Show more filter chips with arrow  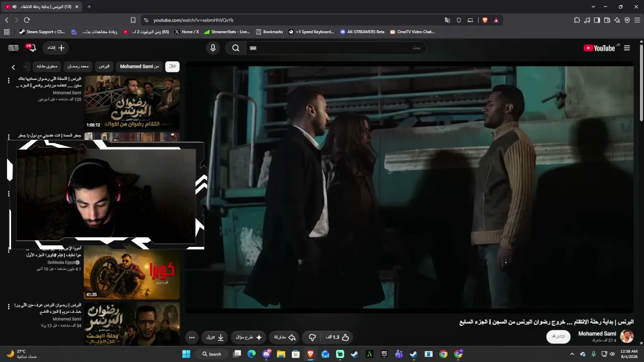coord(13,67)
